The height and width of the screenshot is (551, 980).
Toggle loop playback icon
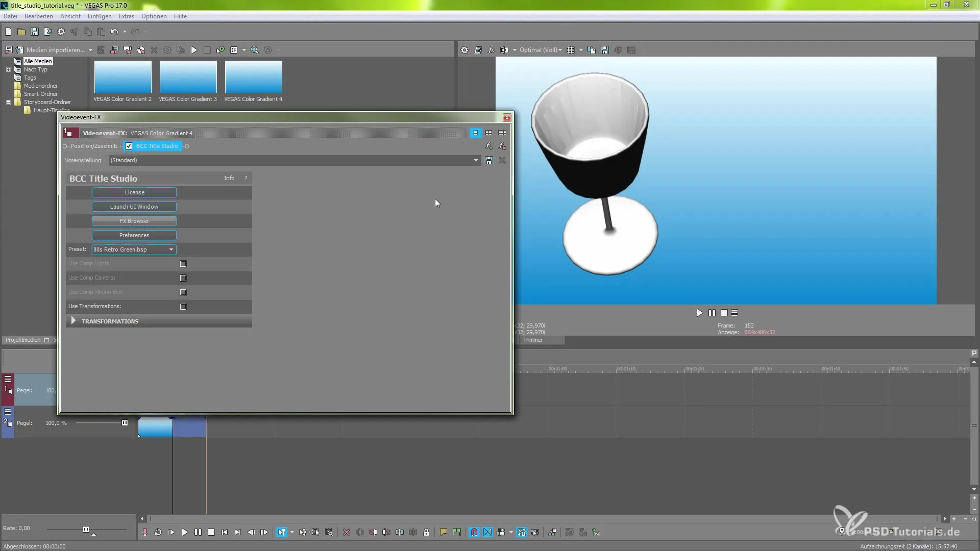click(x=158, y=532)
